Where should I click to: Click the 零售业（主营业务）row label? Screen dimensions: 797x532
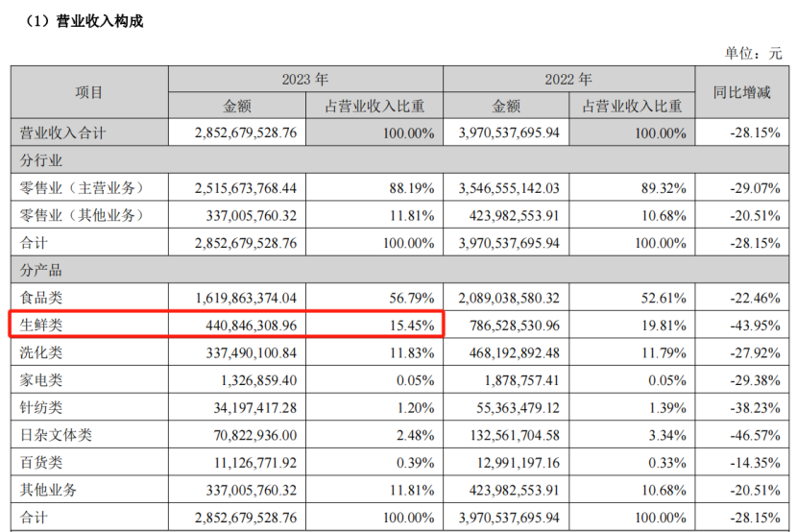click(75, 186)
